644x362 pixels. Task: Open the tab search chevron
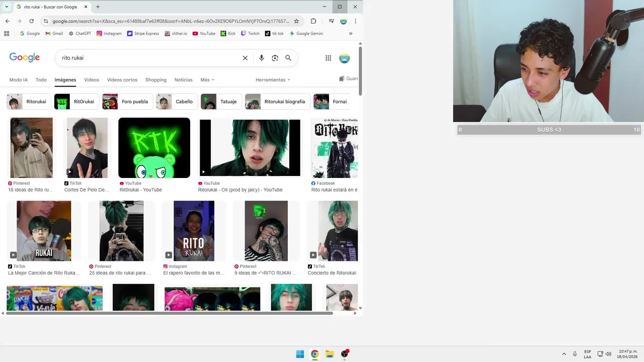(x=7, y=7)
